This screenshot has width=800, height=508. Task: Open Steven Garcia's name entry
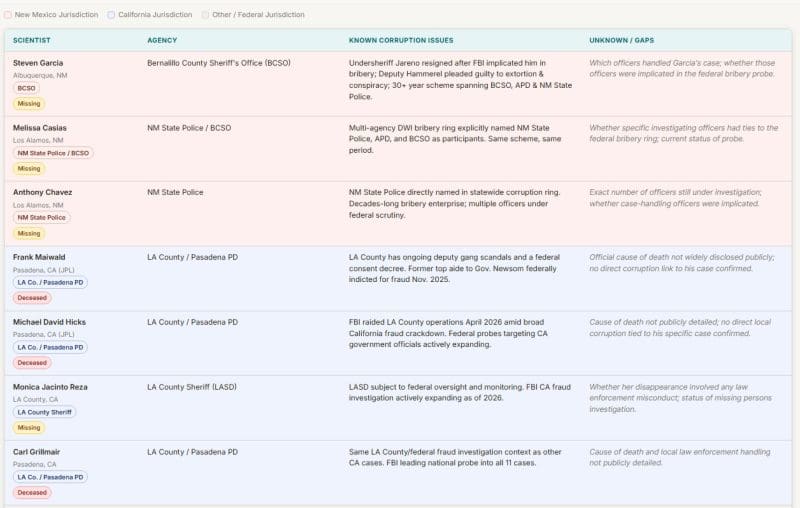point(38,63)
